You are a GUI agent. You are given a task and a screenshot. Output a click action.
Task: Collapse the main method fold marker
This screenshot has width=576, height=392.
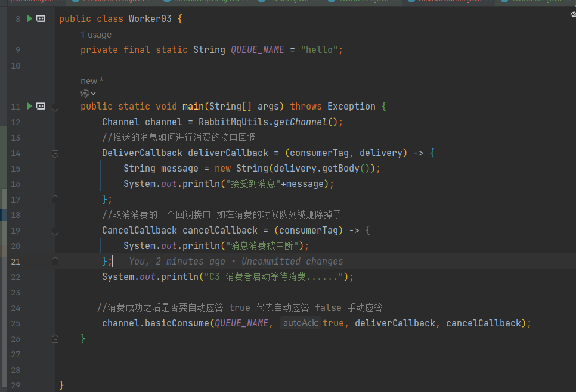(x=55, y=107)
